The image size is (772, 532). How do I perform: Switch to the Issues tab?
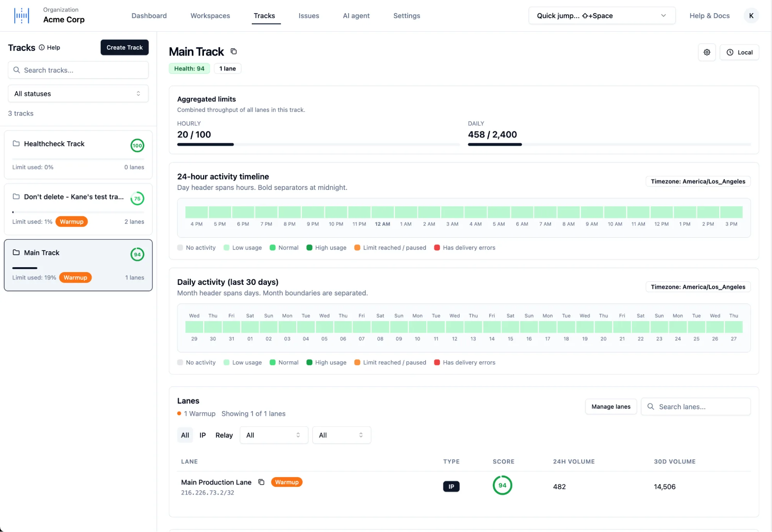point(309,16)
